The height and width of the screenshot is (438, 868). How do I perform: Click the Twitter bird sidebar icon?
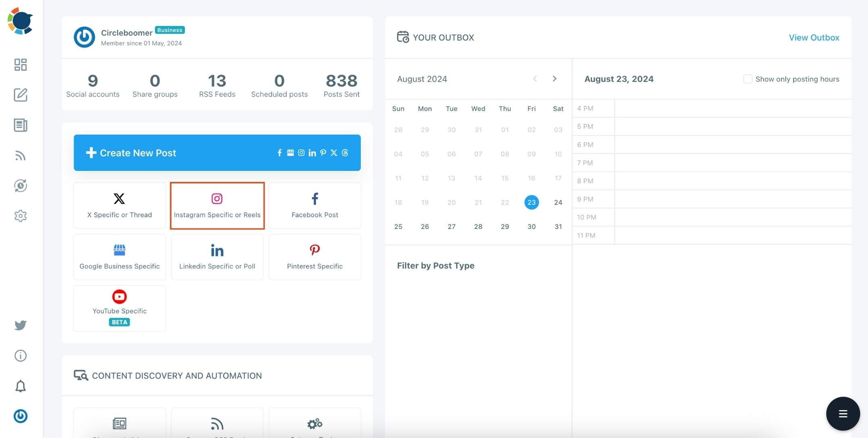point(21,325)
